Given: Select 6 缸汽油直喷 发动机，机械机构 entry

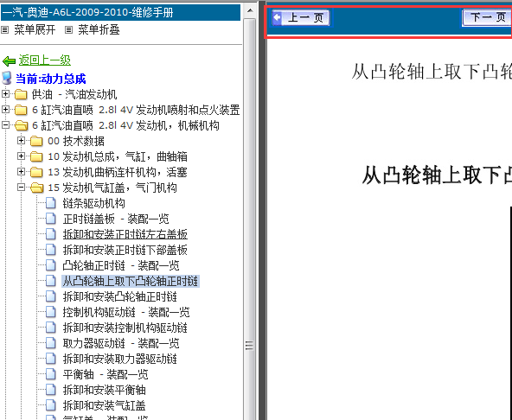Looking at the screenshot, I should click(x=125, y=125).
